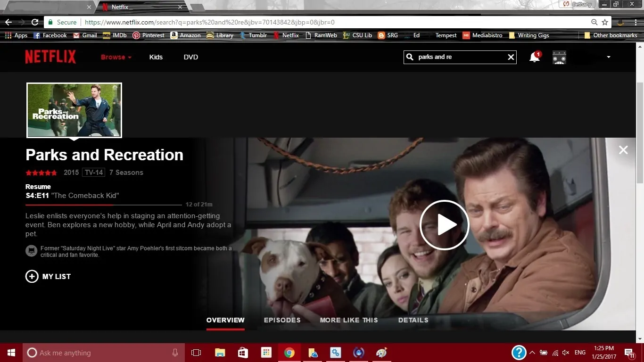The image size is (644, 362).
Task: Click the episode progress bar
Action: click(x=104, y=205)
